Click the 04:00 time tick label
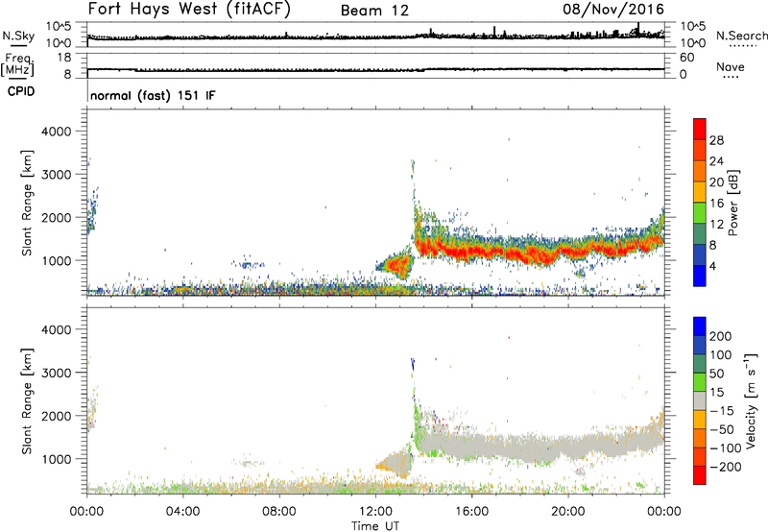This screenshot has height=532, width=768. (182, 512)
